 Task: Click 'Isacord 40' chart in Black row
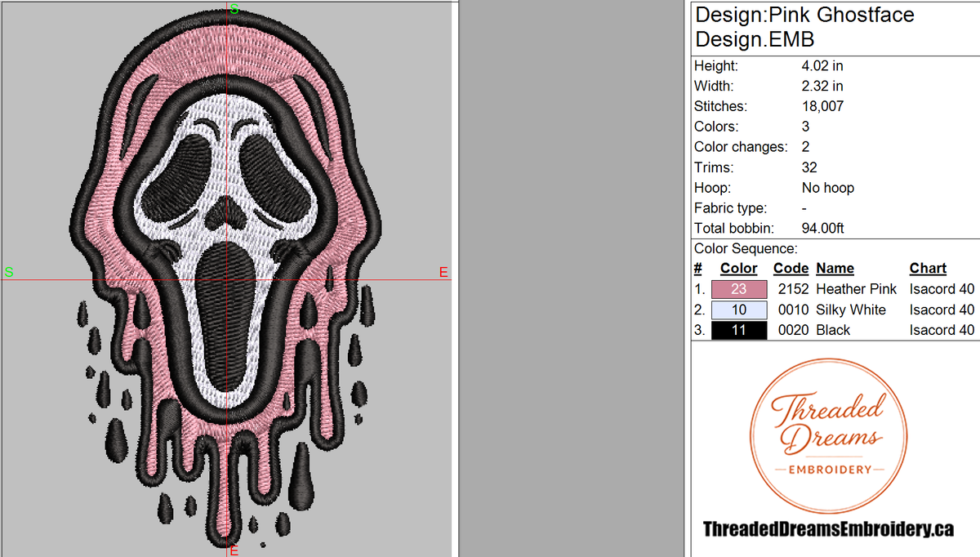pos(942,330)
